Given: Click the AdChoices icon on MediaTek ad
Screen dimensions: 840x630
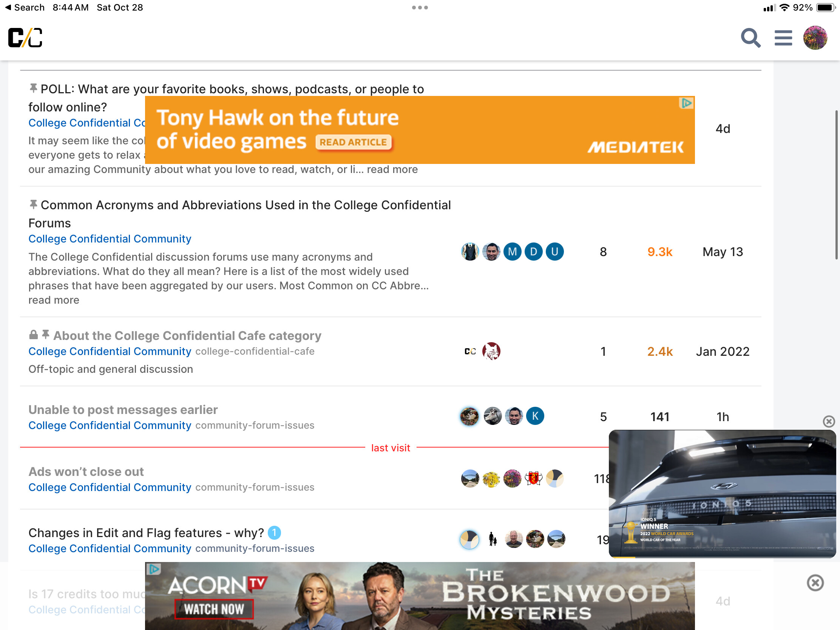Looking at the screenshot, I should [686, 103].
